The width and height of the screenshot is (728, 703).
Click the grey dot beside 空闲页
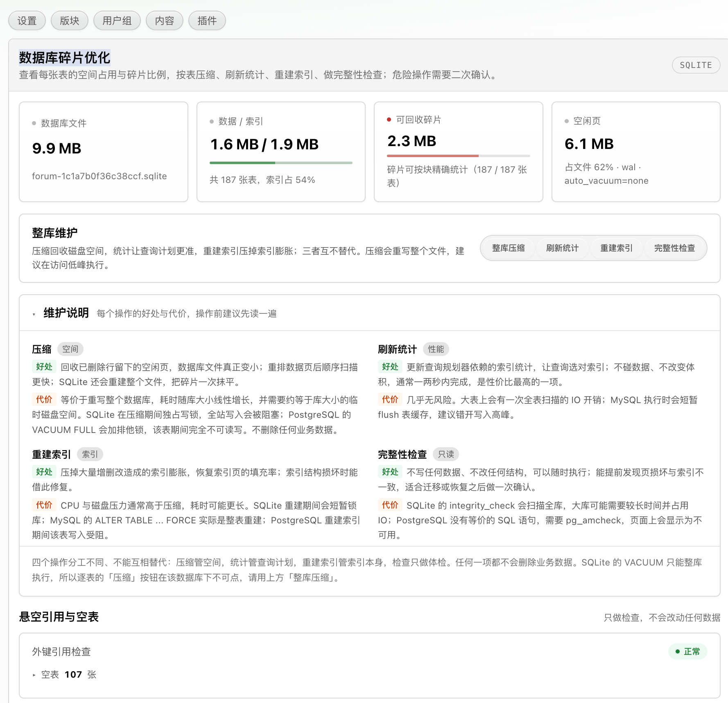[567, 121]
